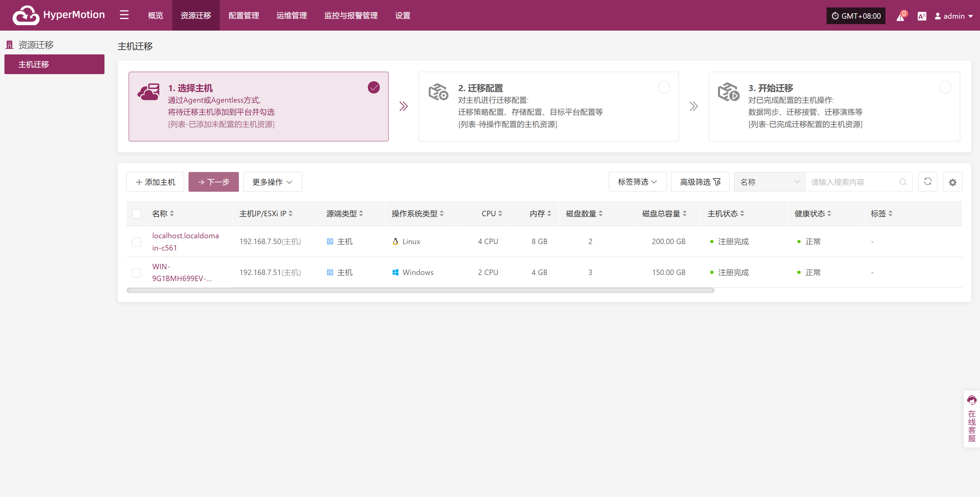The width and height of the screenshot is (980, 497).
Task: Expand the 更多操作 dropdown
Action: [x=272, y=182]
